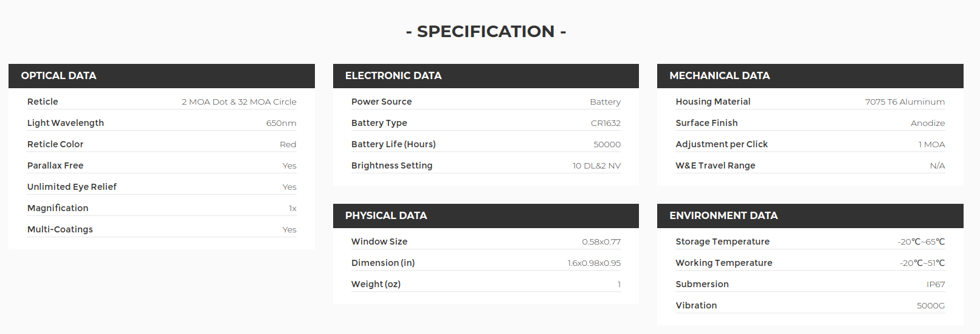Viewport: 980px width, 334px height.
Task: Select the Window Size label
Action: click(x=379, y=242)
